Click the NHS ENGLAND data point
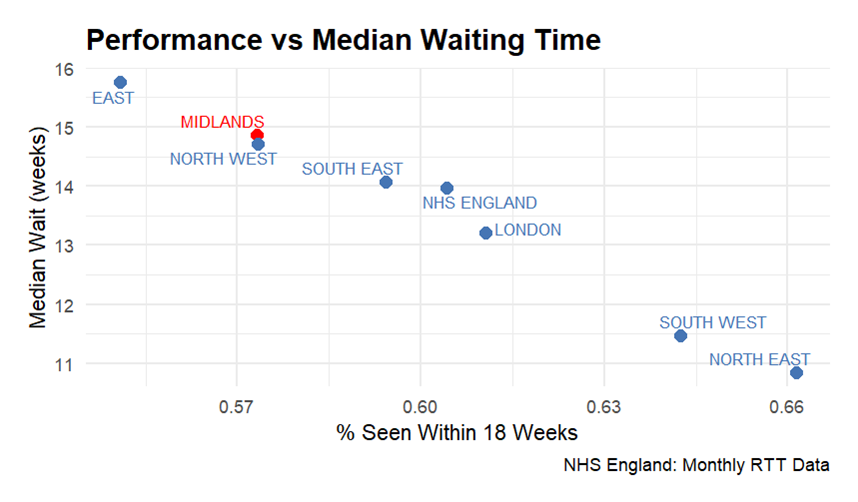Viewport: 858px width, 502px height. point(447,188)
